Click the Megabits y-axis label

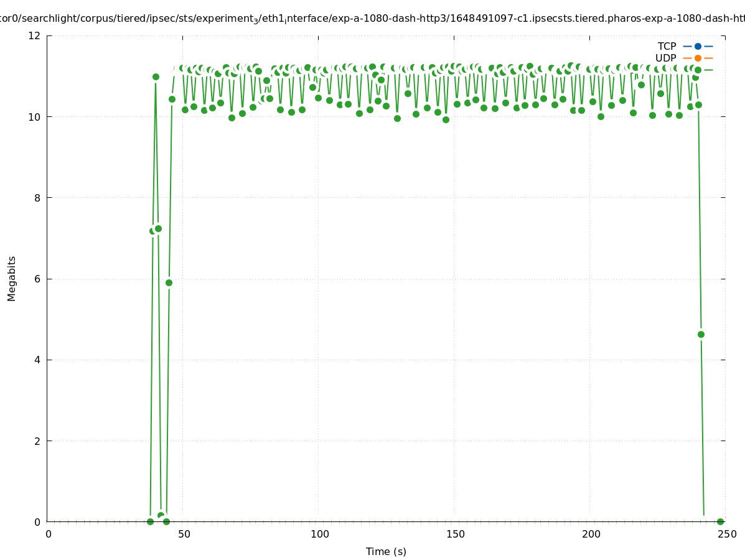(12, 278)
